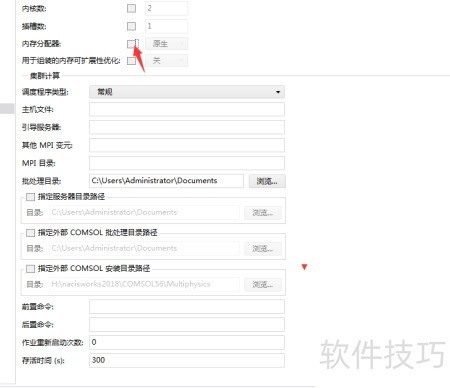Image resolution: width=450 pixels, height=388 pixels.
Task: Check 指定外部 COMSOL 批处理目录路径
Action: 30,233
